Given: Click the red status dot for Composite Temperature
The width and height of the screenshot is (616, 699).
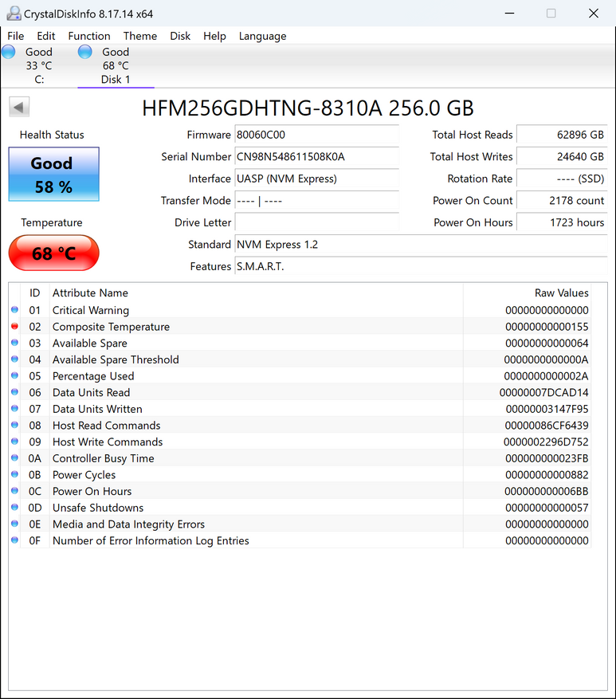Looking at the screenshot, I should 14,327.
